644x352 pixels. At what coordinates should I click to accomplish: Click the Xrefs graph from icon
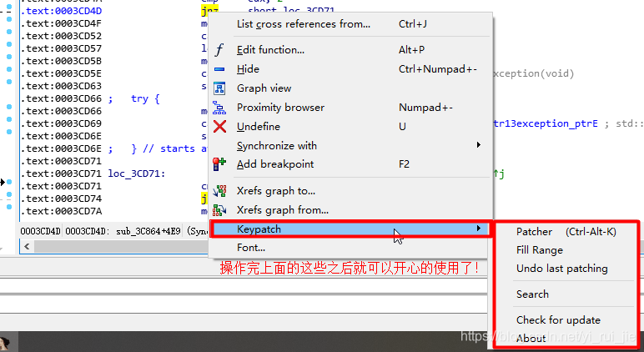(x=219, y=210)
